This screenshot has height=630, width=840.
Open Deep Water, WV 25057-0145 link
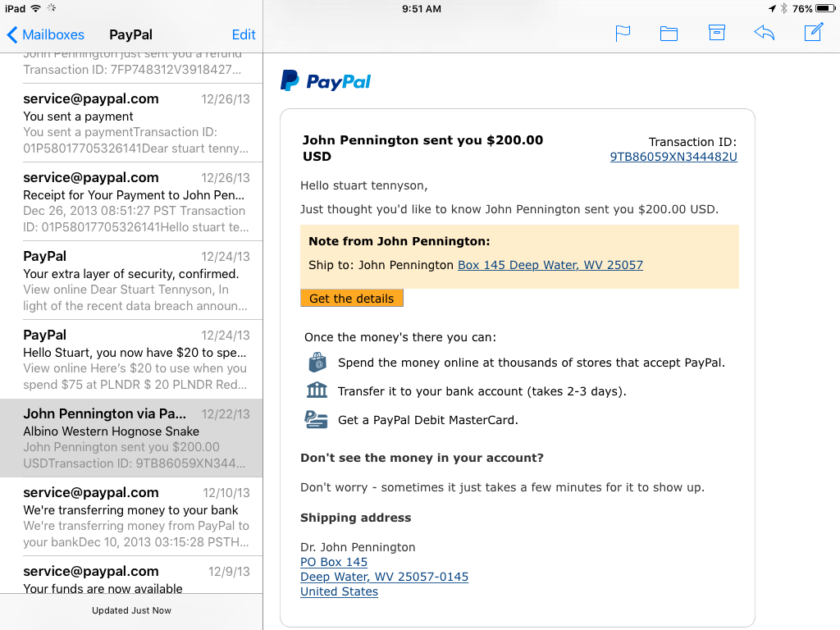tap(384, 577)
